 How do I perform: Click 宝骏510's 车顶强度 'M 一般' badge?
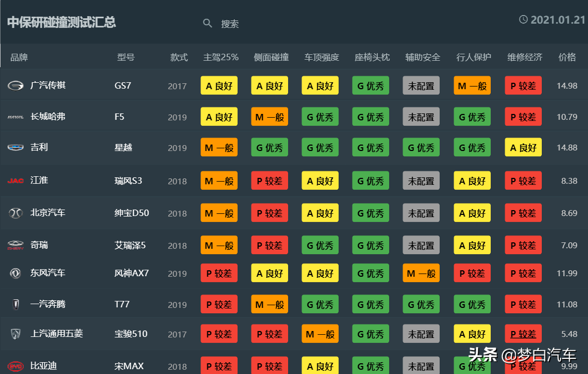point(320,334)
